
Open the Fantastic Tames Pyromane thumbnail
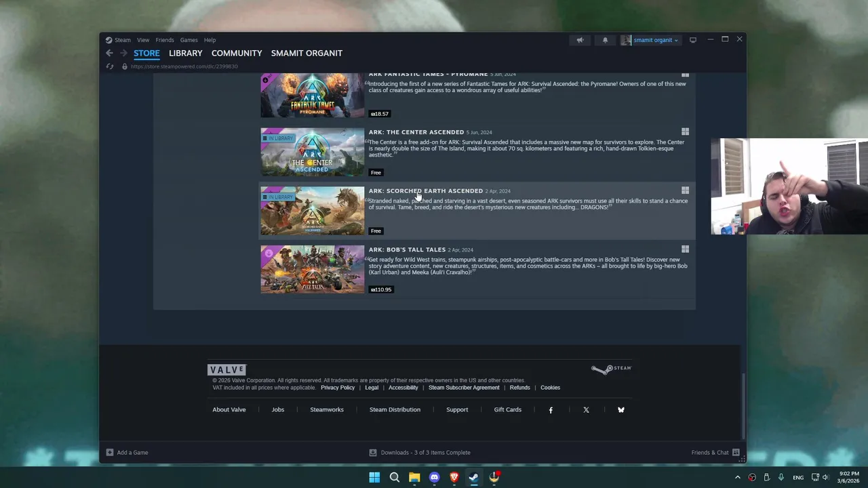[x=313, y=95]
